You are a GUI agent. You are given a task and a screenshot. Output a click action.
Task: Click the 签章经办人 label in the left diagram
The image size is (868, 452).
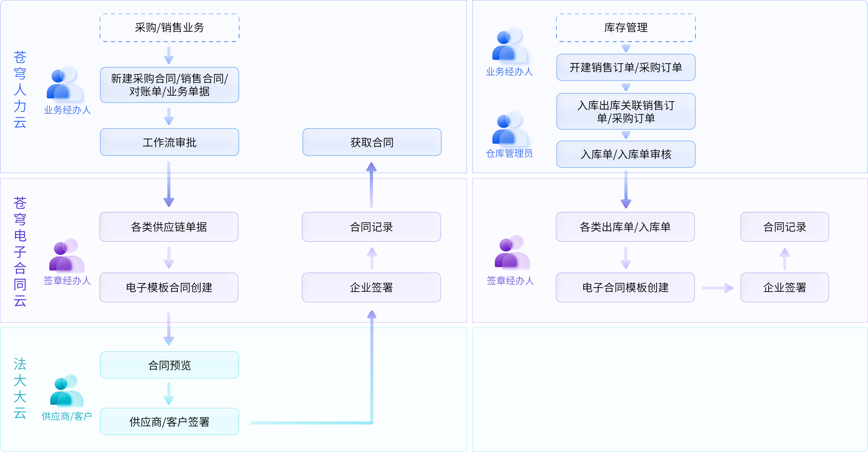tap(67, 281)
